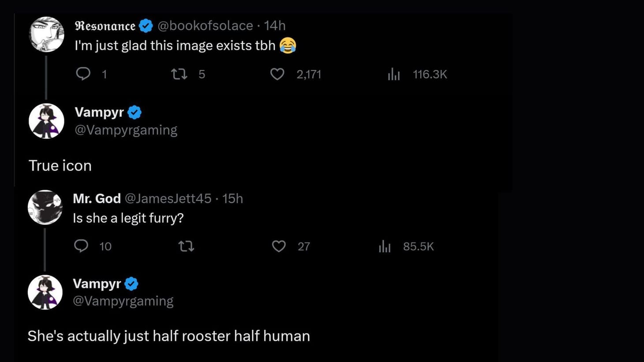Click the 14h timestamp
The height and width of the screenshot is (362, 644).
click(274, 26)
